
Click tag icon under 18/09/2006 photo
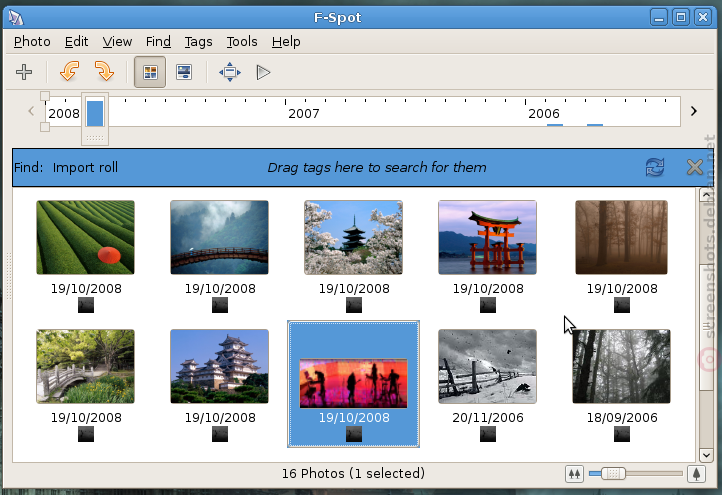[622, 434]
